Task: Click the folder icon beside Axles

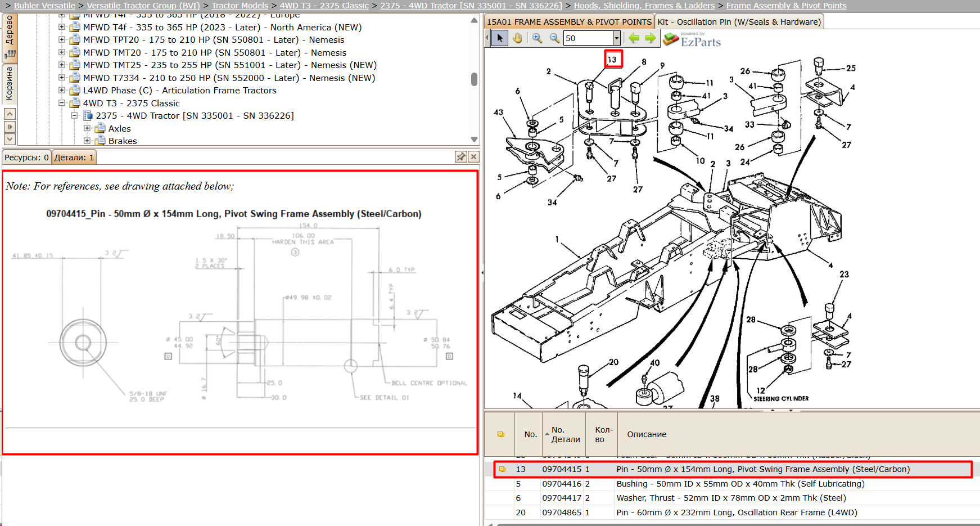Action: tap(101, 128)
